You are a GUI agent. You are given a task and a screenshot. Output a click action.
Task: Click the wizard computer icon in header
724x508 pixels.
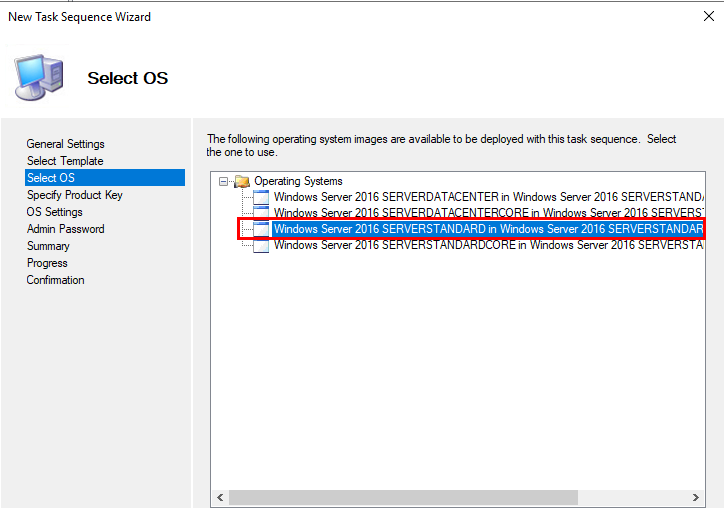tap(39, 77)
